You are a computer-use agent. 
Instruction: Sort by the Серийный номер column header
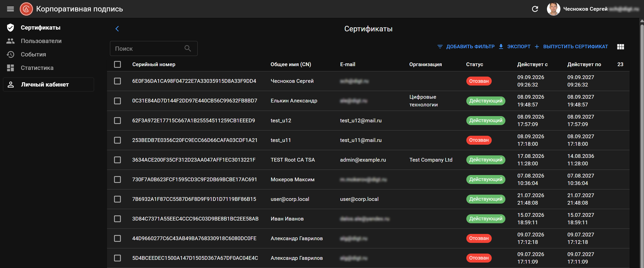[154, 64]
